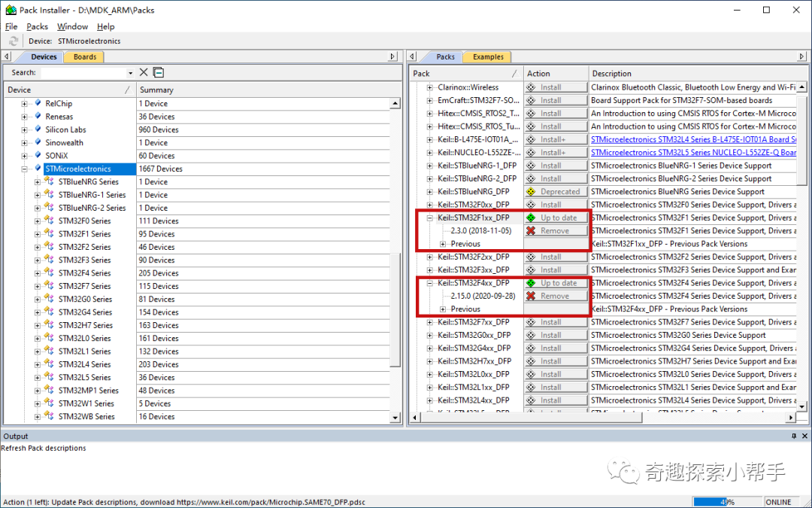The width and height of the screenshot is (812, 508).
Task: Click the download progress bar in status bar
Action: pos(728,502)
